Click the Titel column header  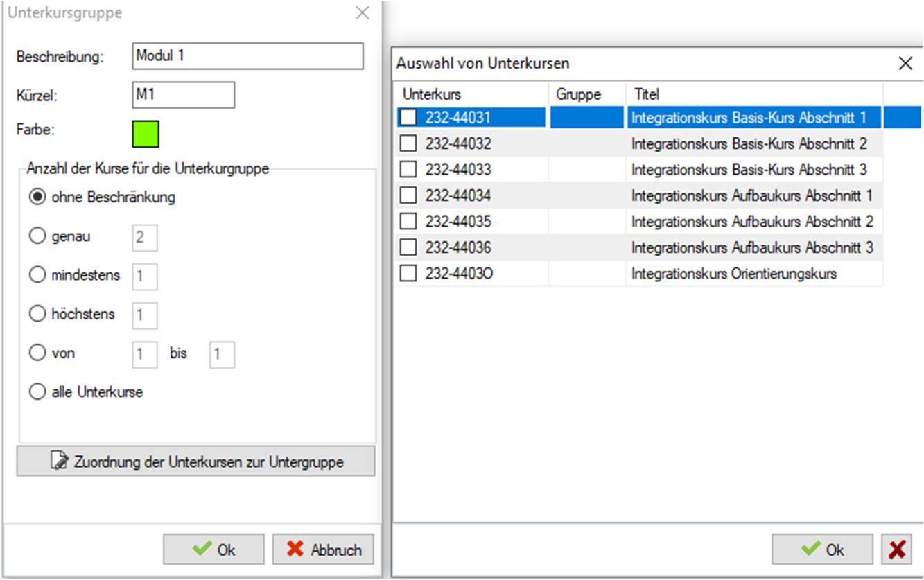click(754, 94)
